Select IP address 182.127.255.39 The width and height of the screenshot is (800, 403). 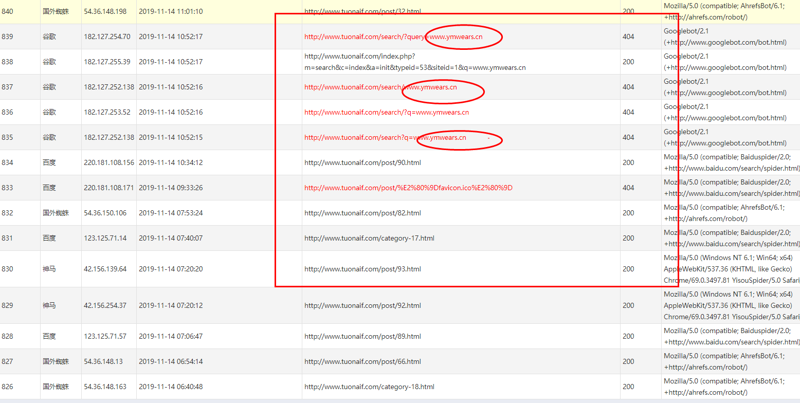click(x=107, y=62)
